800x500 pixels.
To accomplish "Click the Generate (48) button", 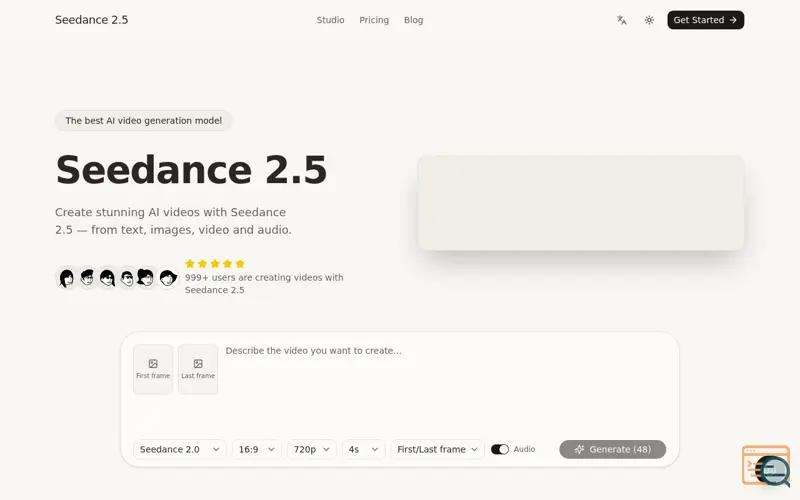I will 612,449.
